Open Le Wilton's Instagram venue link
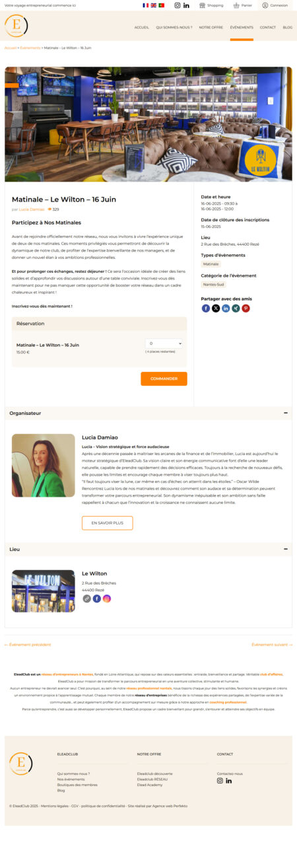This screenshot has height=868, width=297. [107, 598]
